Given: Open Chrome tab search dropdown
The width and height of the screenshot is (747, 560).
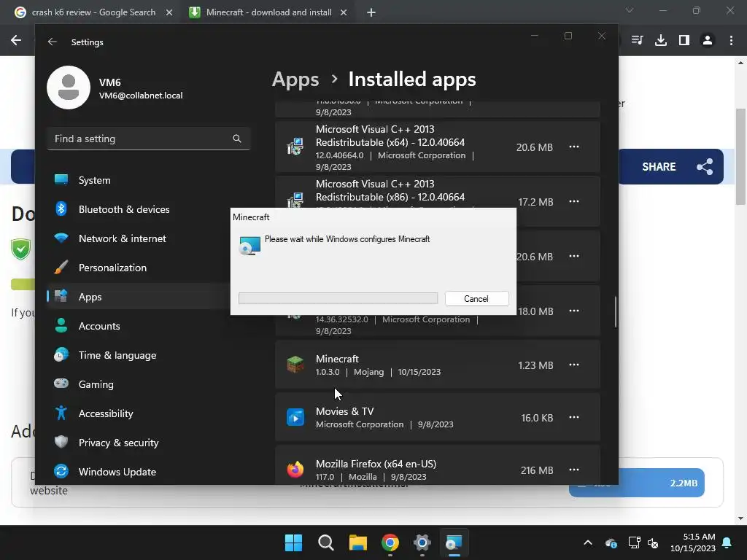Looking at the screenshot, I should click(x=630, y=10).
